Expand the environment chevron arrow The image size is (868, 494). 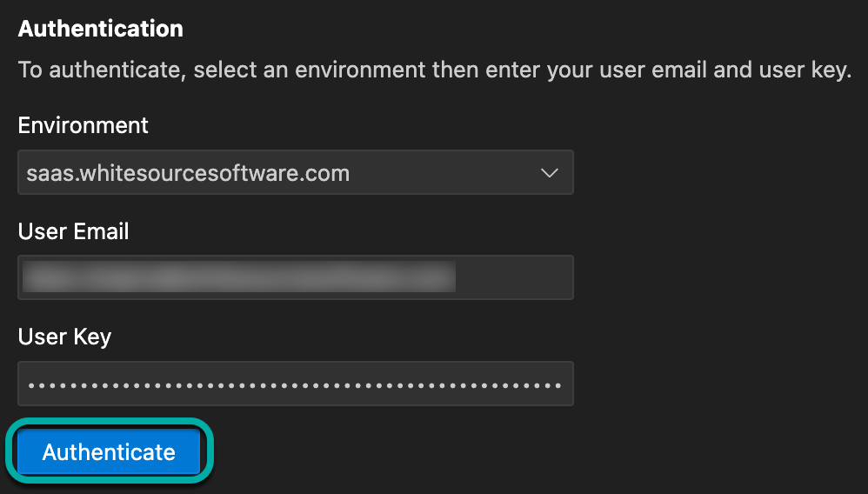[549, 172]
